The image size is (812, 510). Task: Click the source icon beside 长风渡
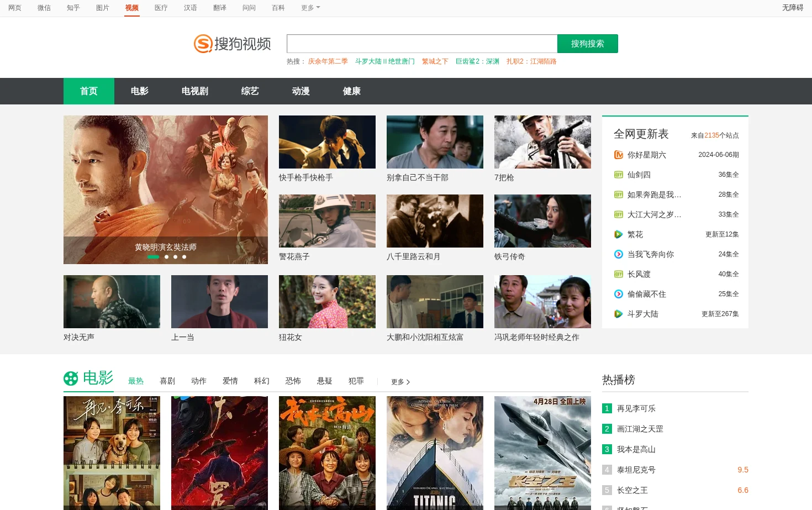tap(619, 274)
